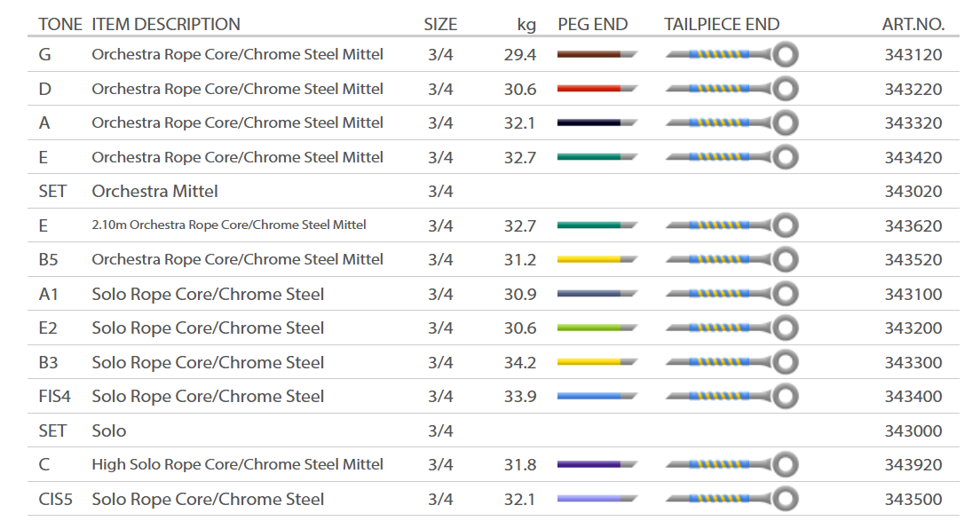
Task: Open article number 343020
Action: tap(913, 192)
